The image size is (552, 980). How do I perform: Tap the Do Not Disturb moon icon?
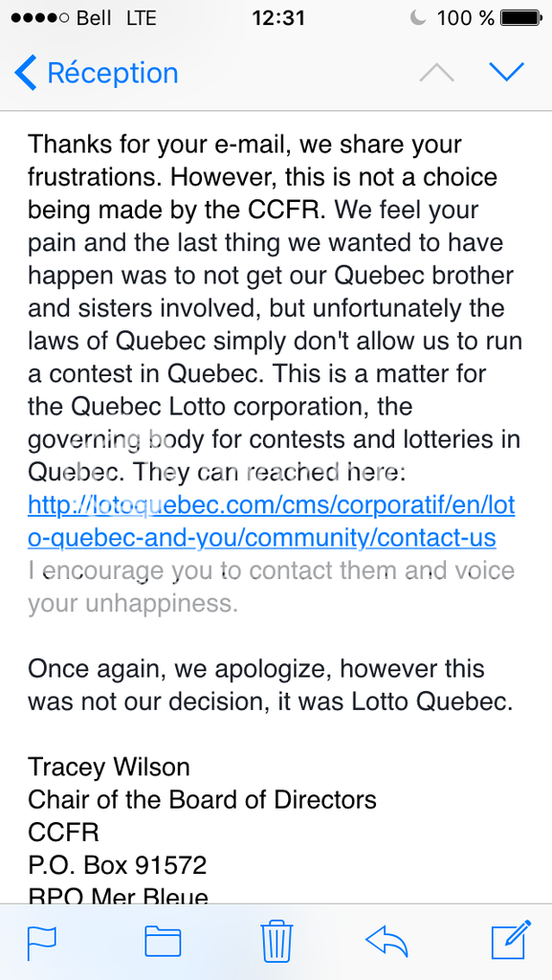pos(418,17)
